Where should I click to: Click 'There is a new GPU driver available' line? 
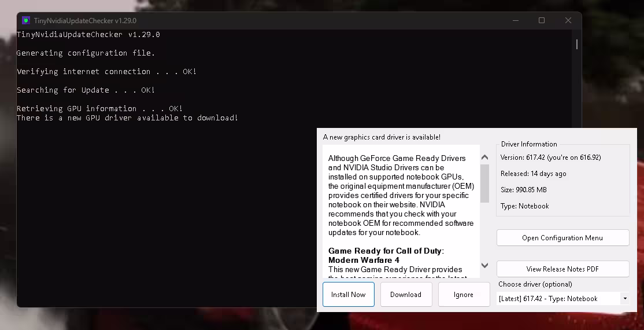point(127,118)
